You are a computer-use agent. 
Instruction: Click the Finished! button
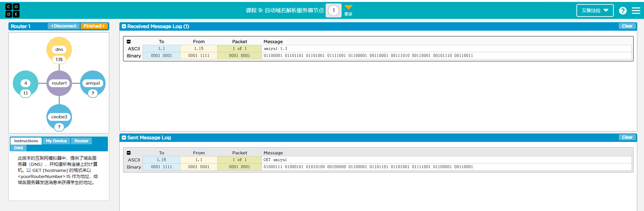pyautogui.click(x=94, y=26)
